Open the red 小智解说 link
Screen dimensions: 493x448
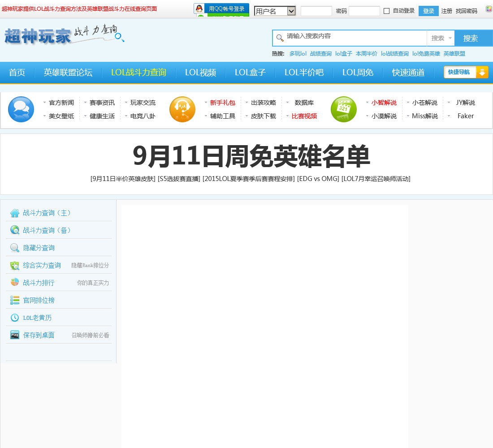click(x=384, y=103)
